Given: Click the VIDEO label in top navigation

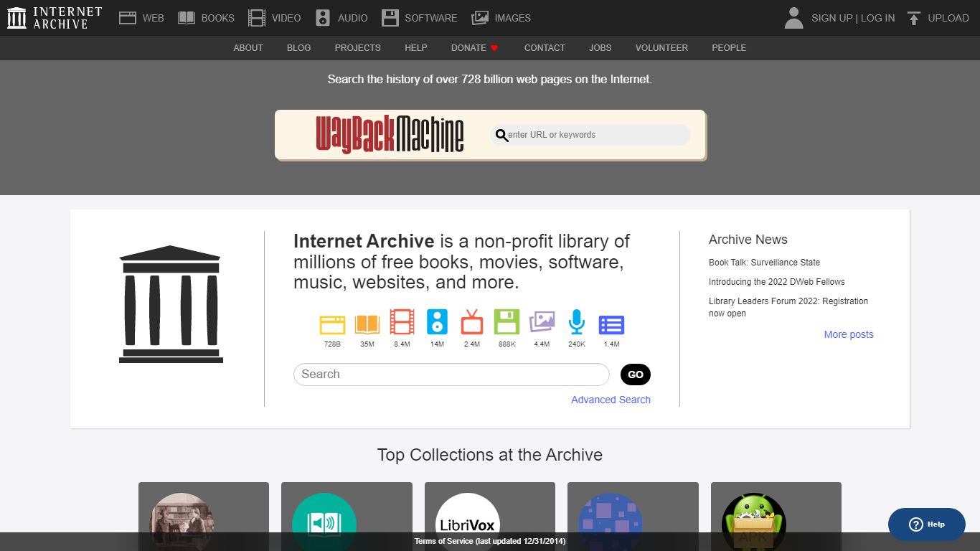Looking at the screenshot, I should [286, 18].
